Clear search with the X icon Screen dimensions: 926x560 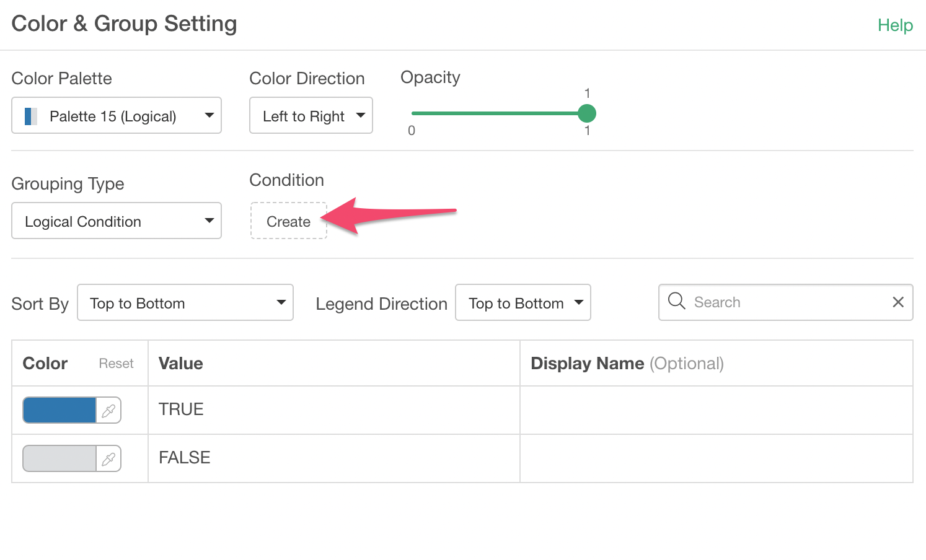pyautogui.click(x=897, y=302)
